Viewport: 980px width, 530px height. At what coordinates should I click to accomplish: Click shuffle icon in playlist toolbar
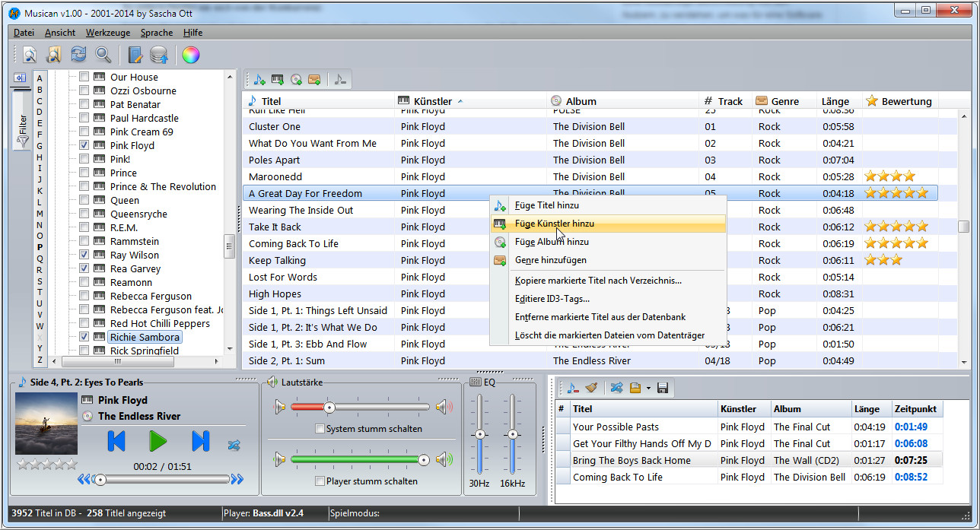click(x=616, y=388)
